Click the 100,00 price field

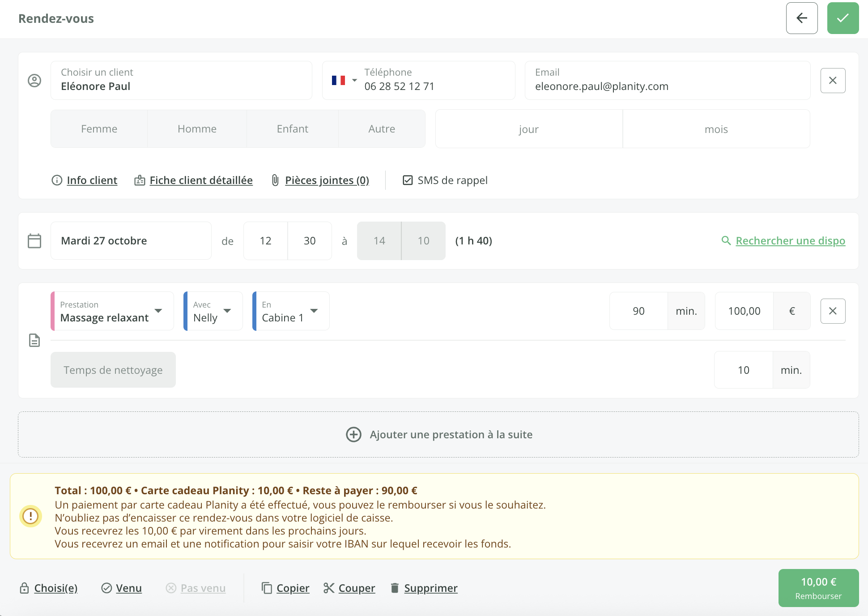pos(745,311)
